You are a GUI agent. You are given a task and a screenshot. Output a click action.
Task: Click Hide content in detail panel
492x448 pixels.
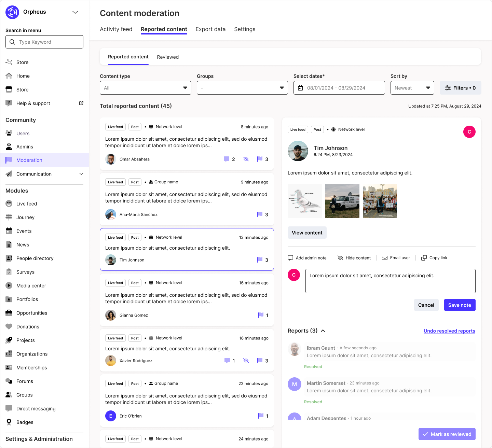pos(354,258)
